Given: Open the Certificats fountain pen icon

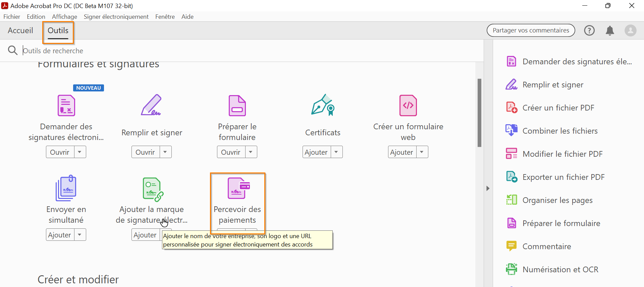Looking at the screenshot, I should tap(323, 105).
